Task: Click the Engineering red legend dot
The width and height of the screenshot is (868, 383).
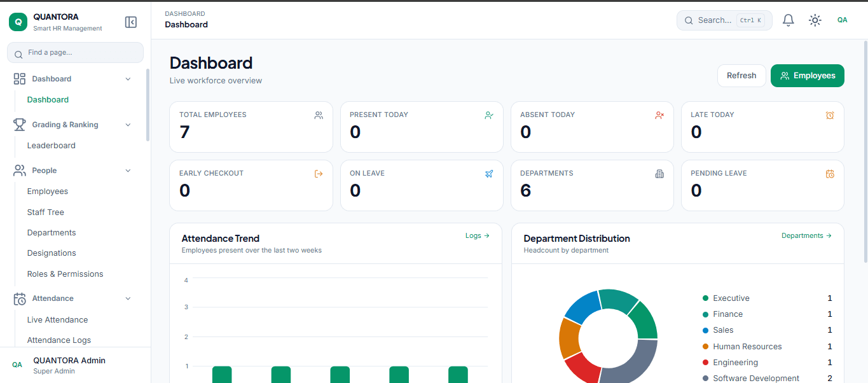Action: 705,363
